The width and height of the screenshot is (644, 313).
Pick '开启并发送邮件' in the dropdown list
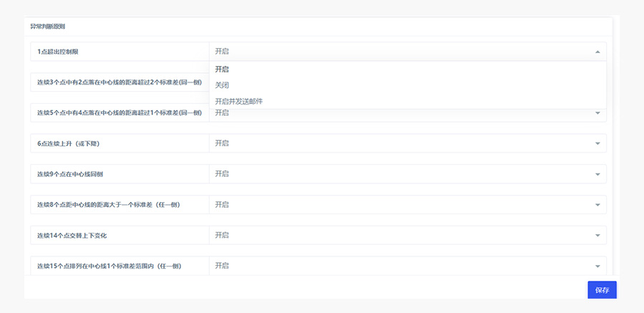point(239,101)
